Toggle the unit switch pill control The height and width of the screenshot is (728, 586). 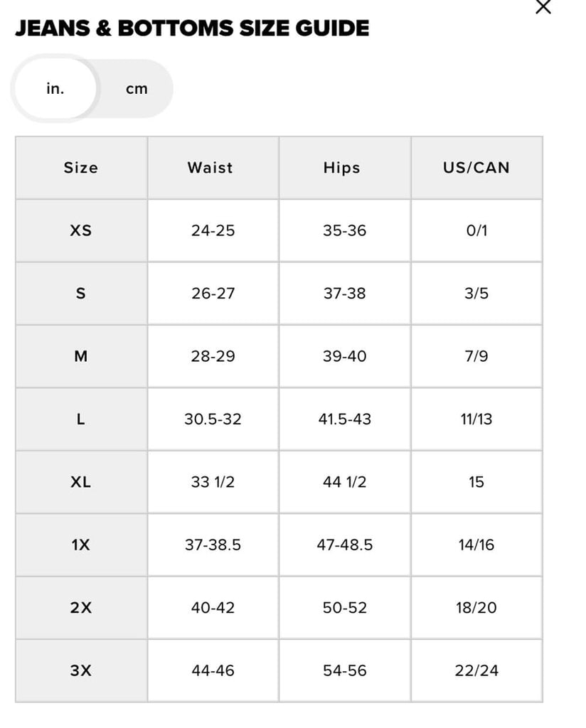pyautogui.click(x=92, y=88)
